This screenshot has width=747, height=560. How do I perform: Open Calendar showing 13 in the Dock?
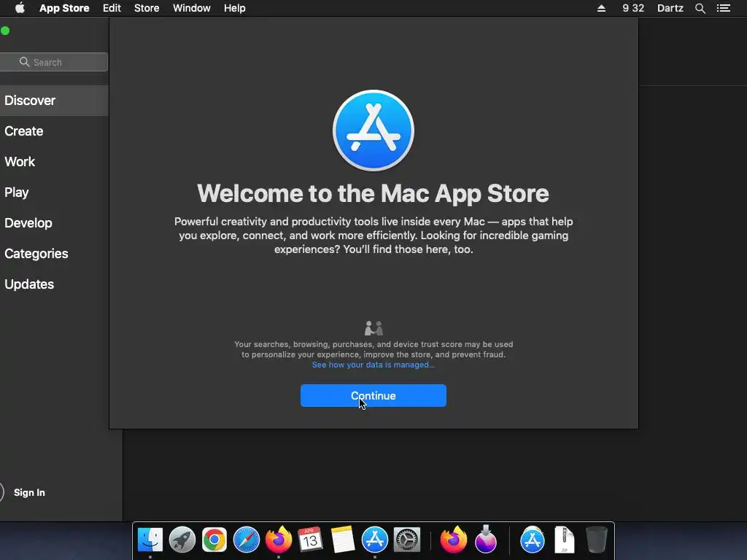311,540
